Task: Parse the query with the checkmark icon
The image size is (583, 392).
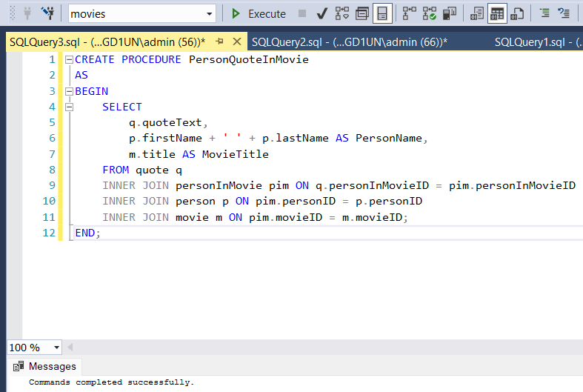Action: (322, 14)
